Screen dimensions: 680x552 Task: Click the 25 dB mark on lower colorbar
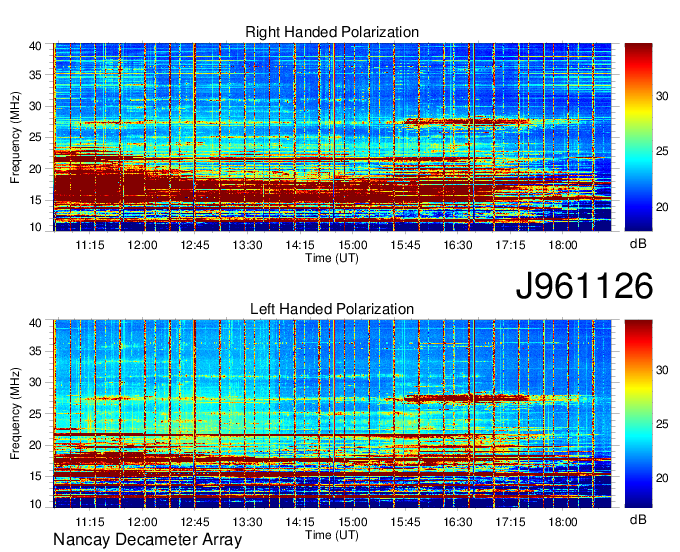(x=662, y=424)
